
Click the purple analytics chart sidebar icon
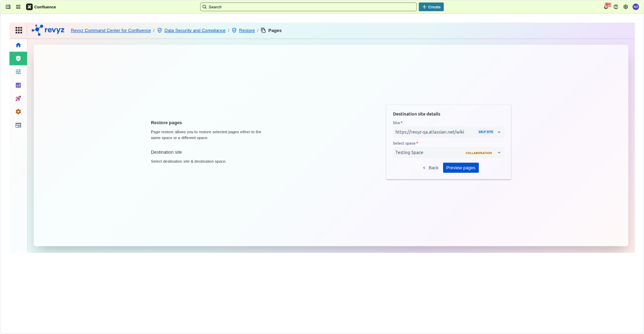point(18,85)
